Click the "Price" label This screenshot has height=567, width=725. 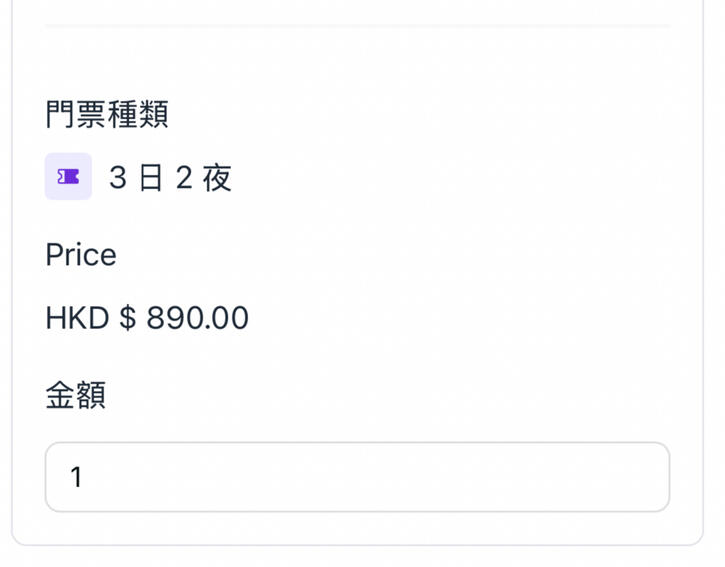click(x=81, y=255)
